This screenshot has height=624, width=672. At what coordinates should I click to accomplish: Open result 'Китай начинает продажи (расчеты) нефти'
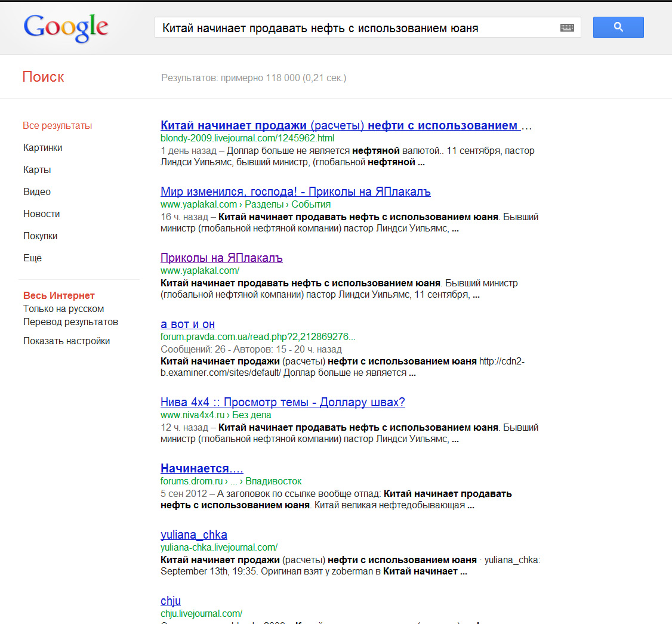click(346, 125)
